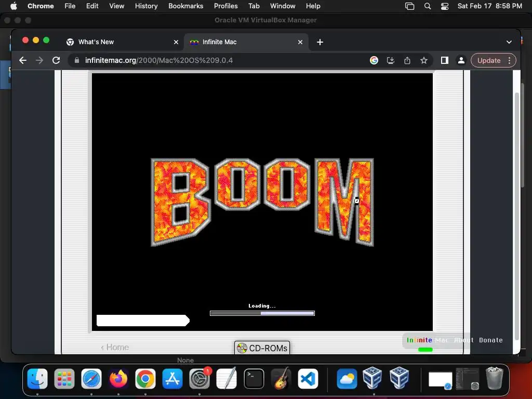Open Spotlight search in the menu bar
Screen dimensions: 532x399
pos(428,6)
